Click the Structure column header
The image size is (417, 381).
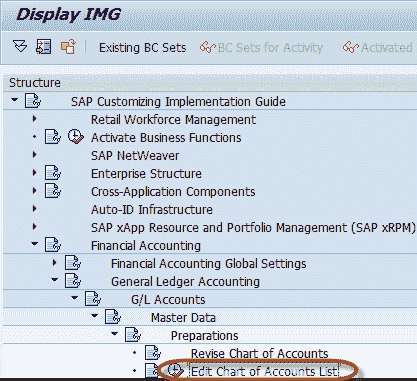[35, 82]
